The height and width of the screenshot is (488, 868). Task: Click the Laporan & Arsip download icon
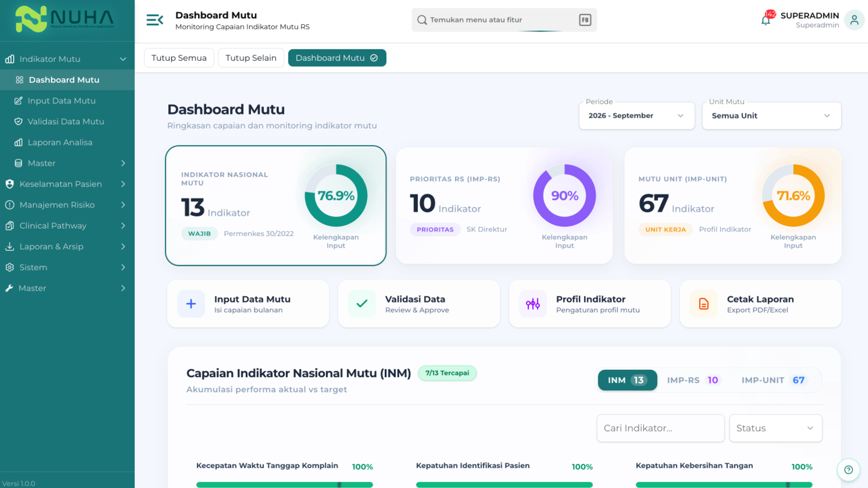coord(9,247)
